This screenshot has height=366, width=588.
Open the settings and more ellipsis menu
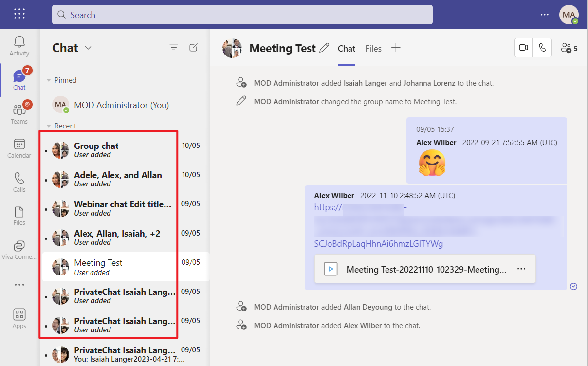[x=545, y=15]
